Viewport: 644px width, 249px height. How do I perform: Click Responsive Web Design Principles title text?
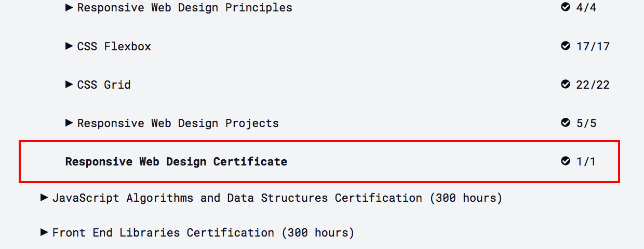[x=185, y=8]
